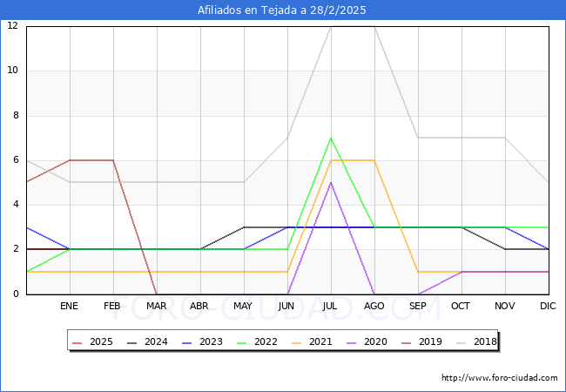The width and height of the screenshot is (566, 392).
Task: Click the MAR month axis label
Action: click(x=156, y=306)
